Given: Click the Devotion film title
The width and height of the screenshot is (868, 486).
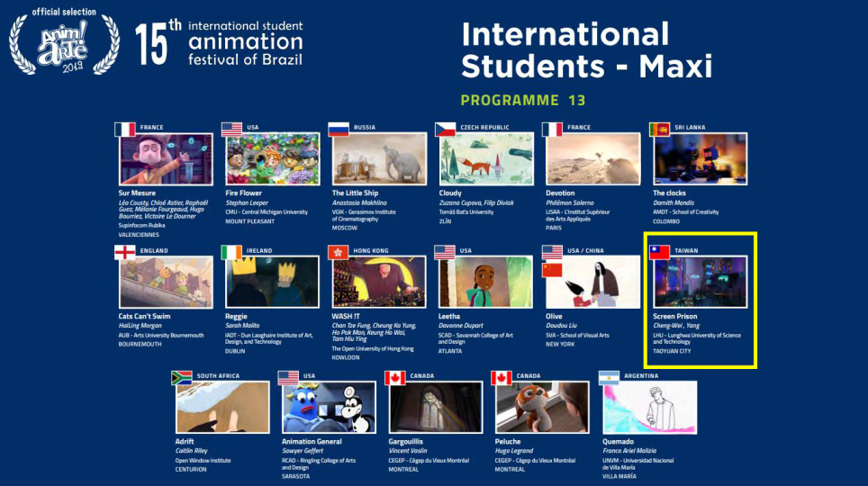Looking at the screenshot, I should [x=560, y=193].
